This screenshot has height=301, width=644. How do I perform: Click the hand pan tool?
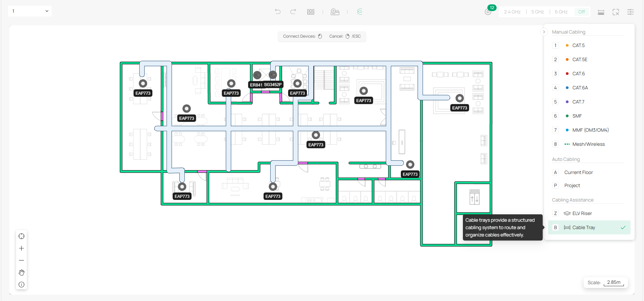click(21, 272)
